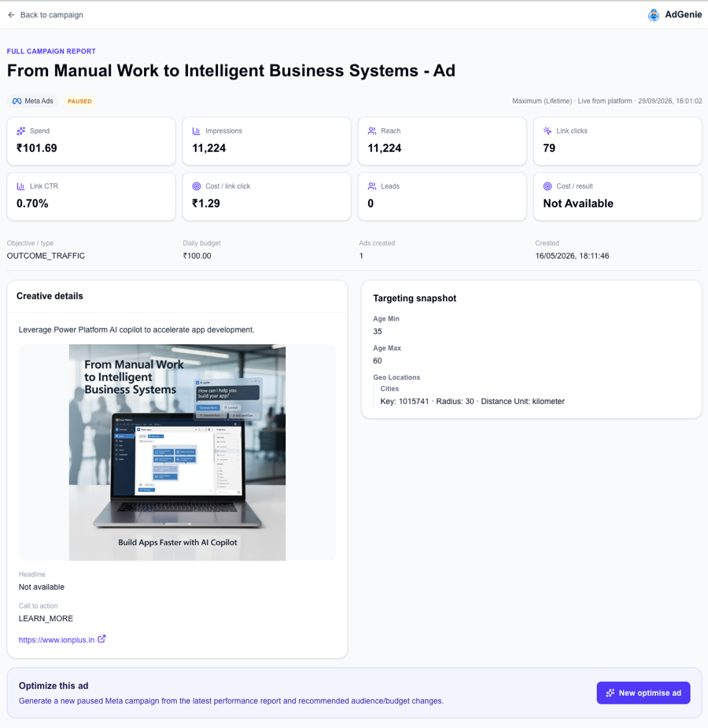Click the Link CTR chart icon
This screenshot has height=728, width=708.
21,186
